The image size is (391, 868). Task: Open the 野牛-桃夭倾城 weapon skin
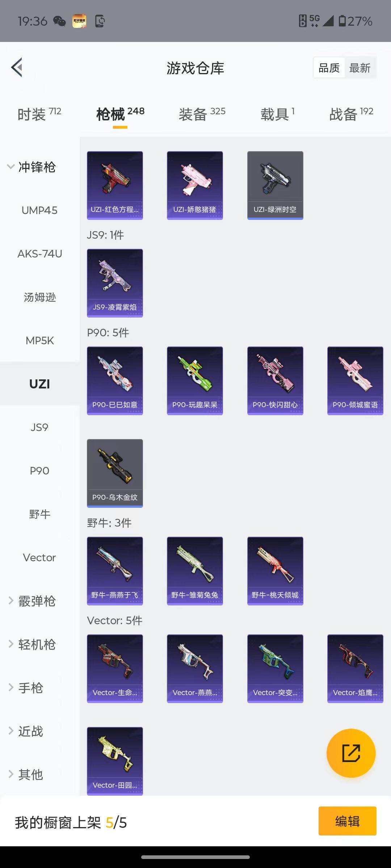[x=275, y=571]
